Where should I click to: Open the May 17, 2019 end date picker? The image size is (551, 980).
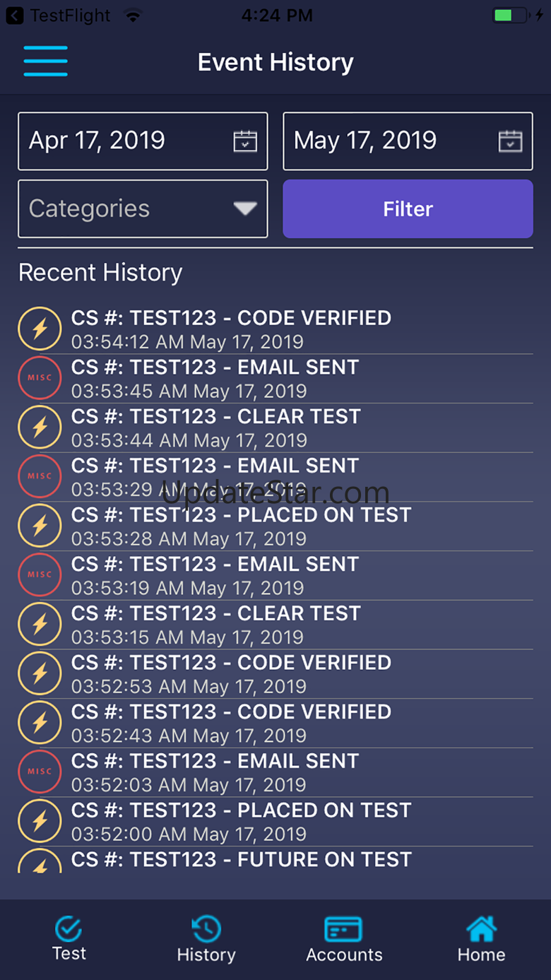click(x=392, y=141)
